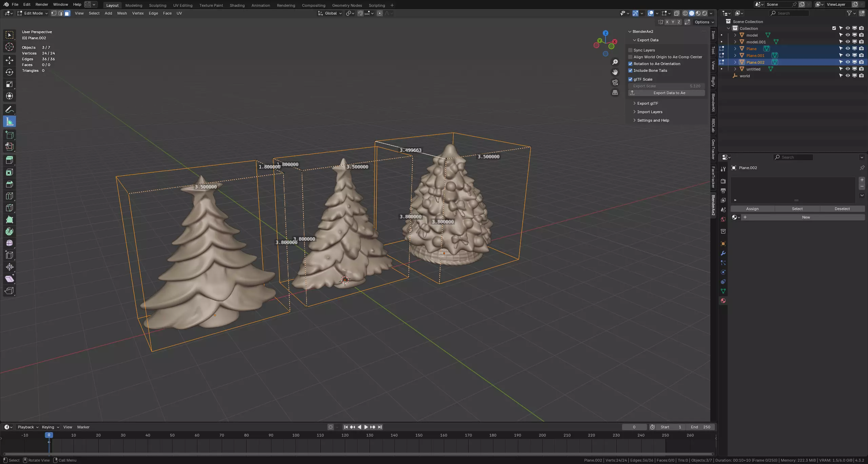Image resolution: width=868 pixels, height=464 pixels.
Task: Select the Inset Faces tool
Action: (x=9, y=172)
